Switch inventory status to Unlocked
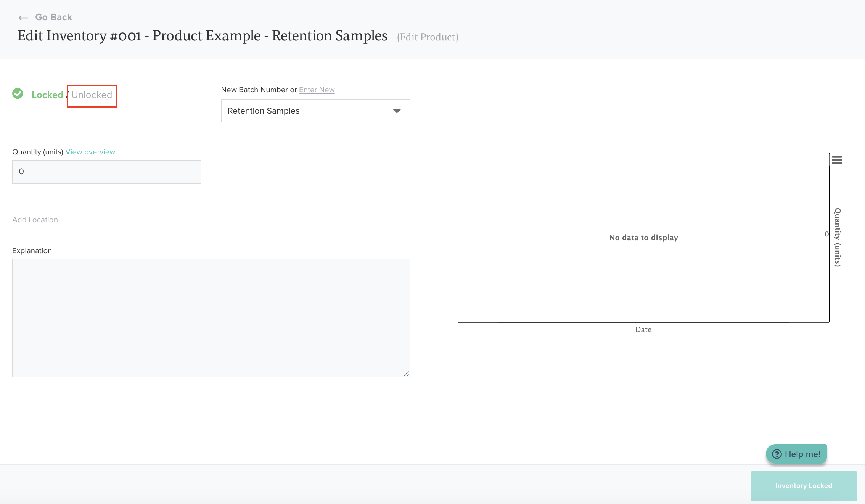Viewport: 865px width, 504px height. [92, 95]
